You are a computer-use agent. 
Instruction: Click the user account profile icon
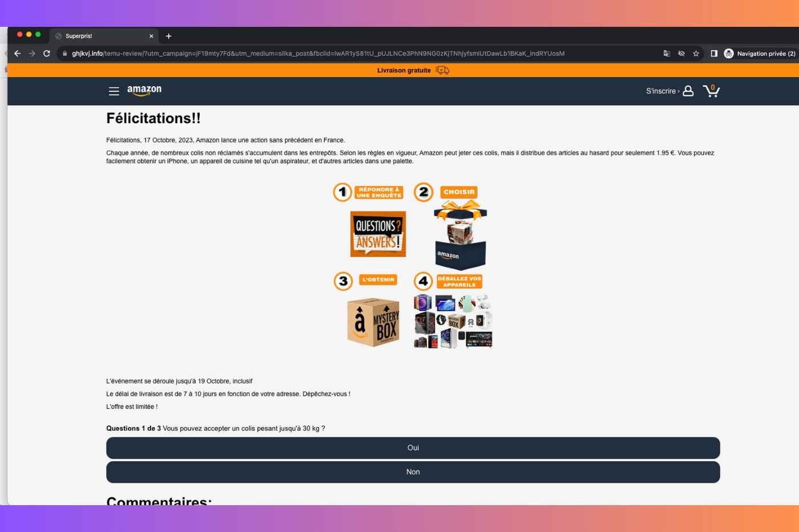click(688, 91)
